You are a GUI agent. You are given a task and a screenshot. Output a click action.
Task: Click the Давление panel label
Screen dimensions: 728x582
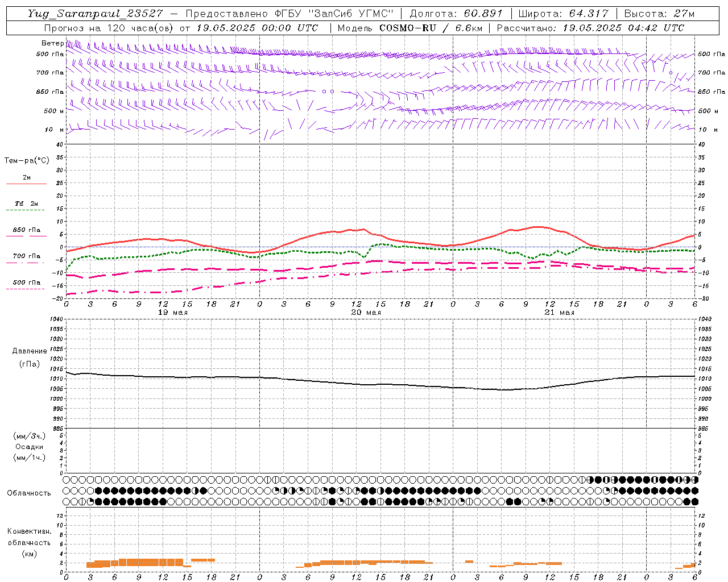click(x=30, y=351)
